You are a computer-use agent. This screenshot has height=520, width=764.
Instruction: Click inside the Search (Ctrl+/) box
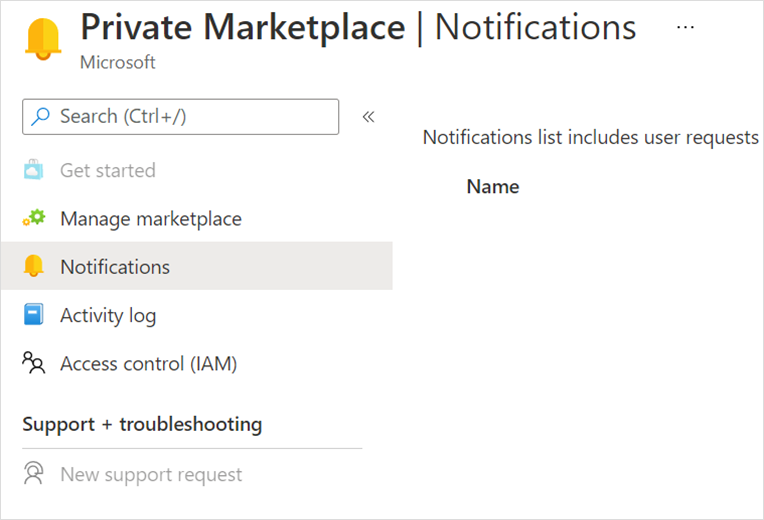190,117
